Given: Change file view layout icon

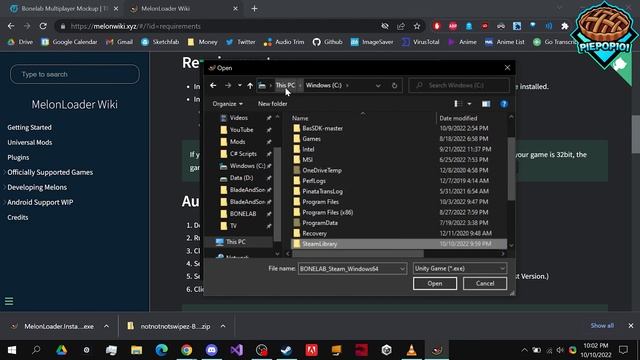Looking at the screenshot, I should pos(458,104).
